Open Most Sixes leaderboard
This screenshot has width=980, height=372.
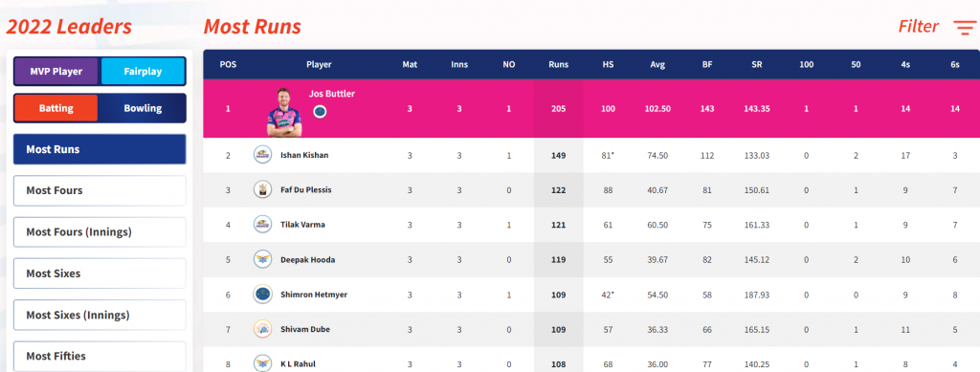[100, 274]
